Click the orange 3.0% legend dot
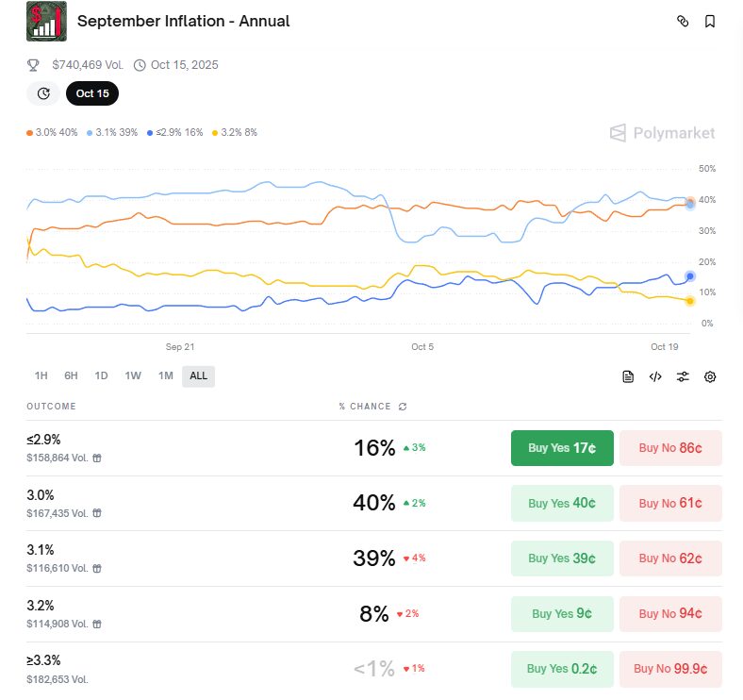This screenshot has width=743, height=700. pos(30,133)
